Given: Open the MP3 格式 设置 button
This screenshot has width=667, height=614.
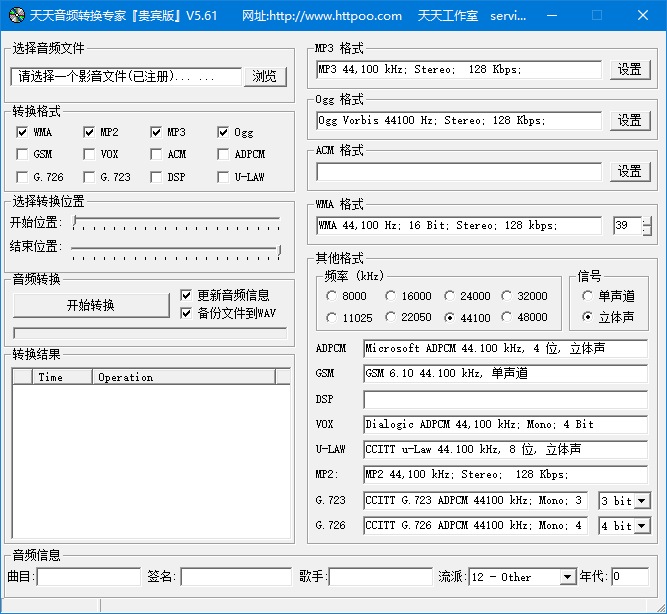Looking at the screenshot, I should tap(629, 70).
